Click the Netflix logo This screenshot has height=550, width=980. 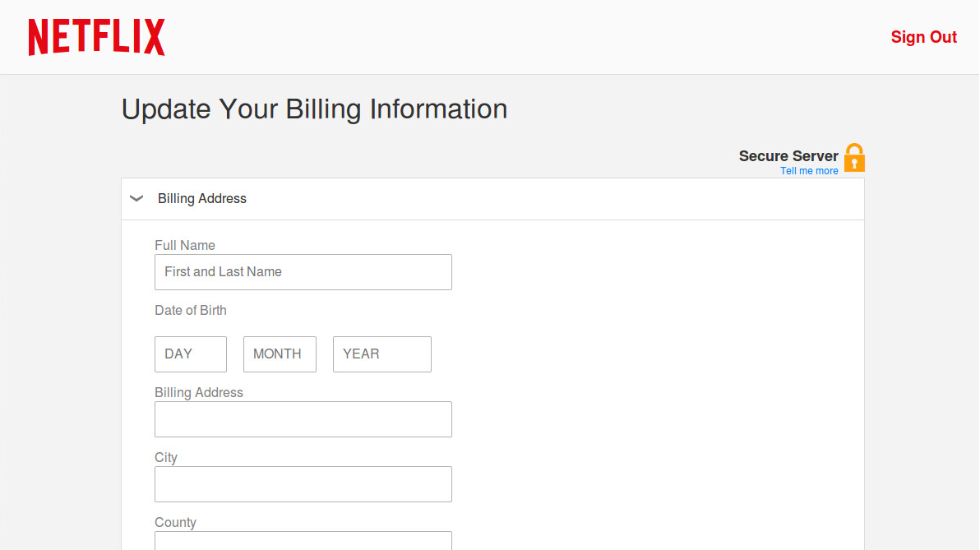click(96, 37)
